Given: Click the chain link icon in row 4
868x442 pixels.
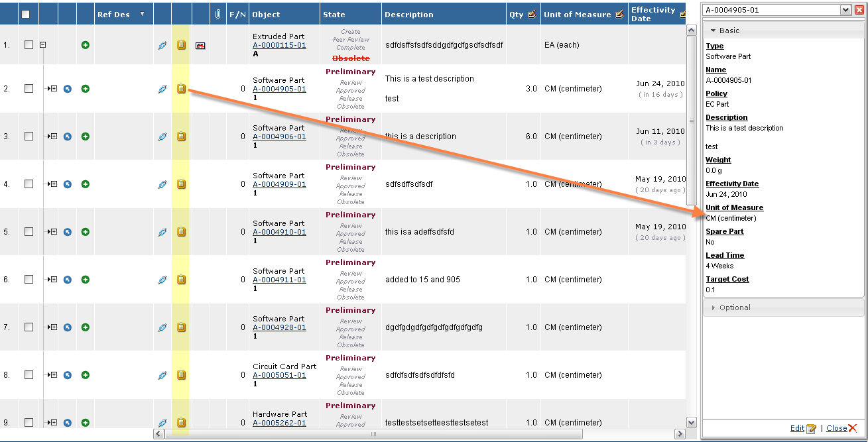Looking at the screenshot, I should 162,184.
